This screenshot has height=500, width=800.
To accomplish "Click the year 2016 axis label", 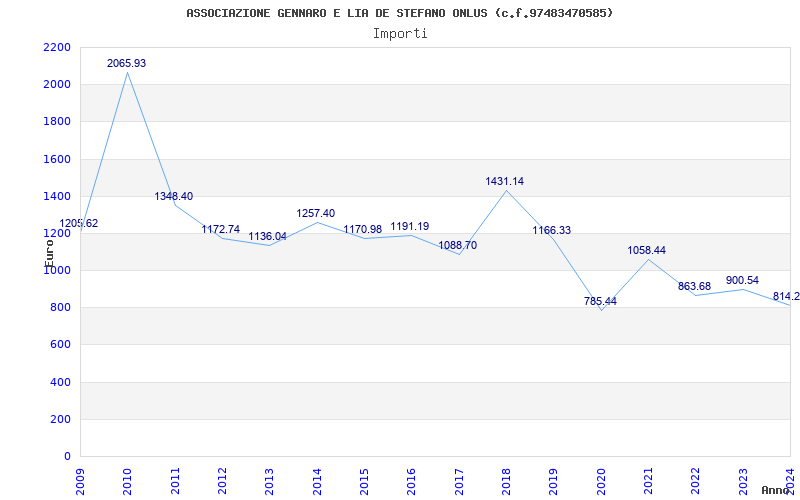I will click(x=412, y=481).
